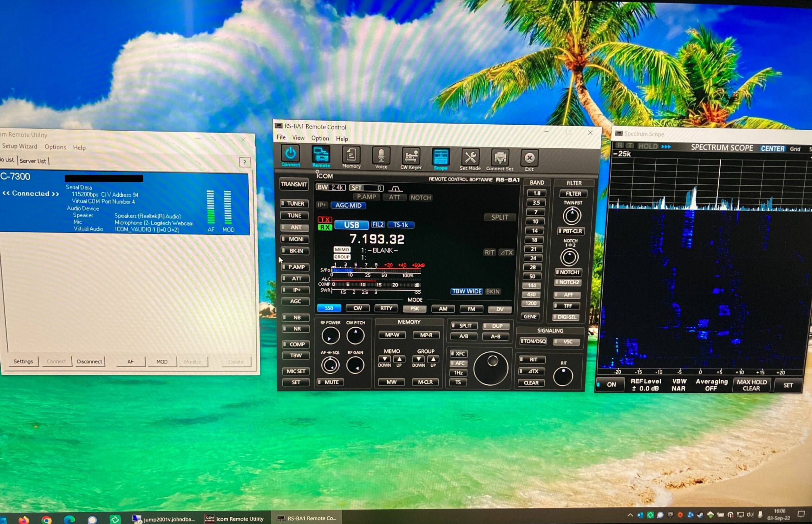Viewport: 812px width, 524px height.
Task: Click the help question mark in Remote Utility
Action: pos(245,162)
